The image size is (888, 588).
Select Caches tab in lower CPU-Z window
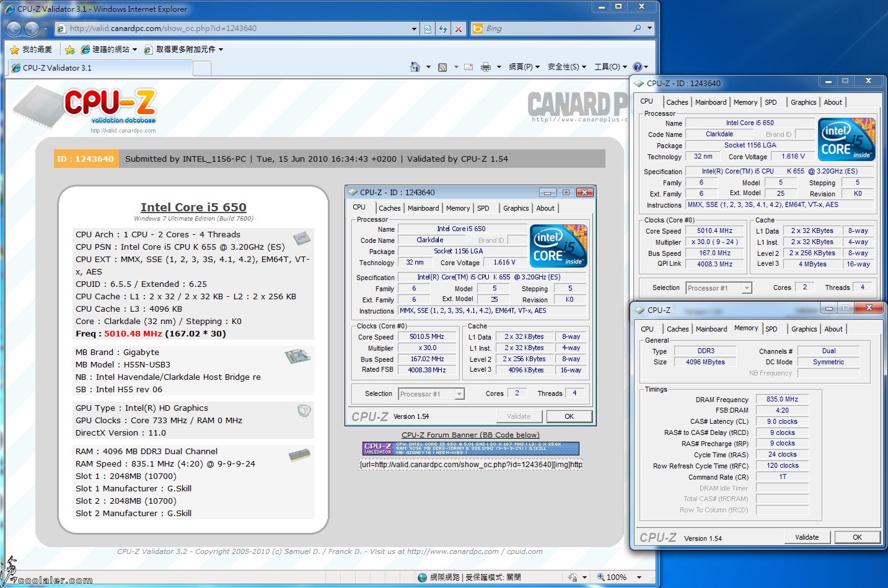pyautogui.click(x=677, y=330)
